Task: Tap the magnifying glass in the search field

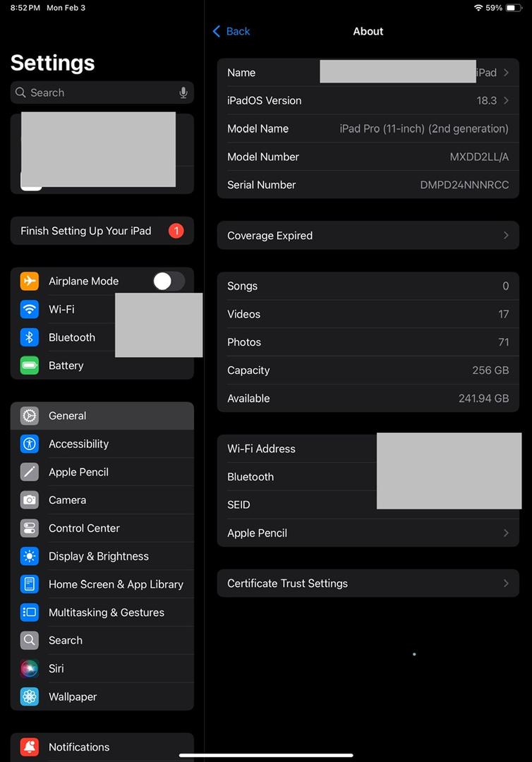Action: [20, 92]
